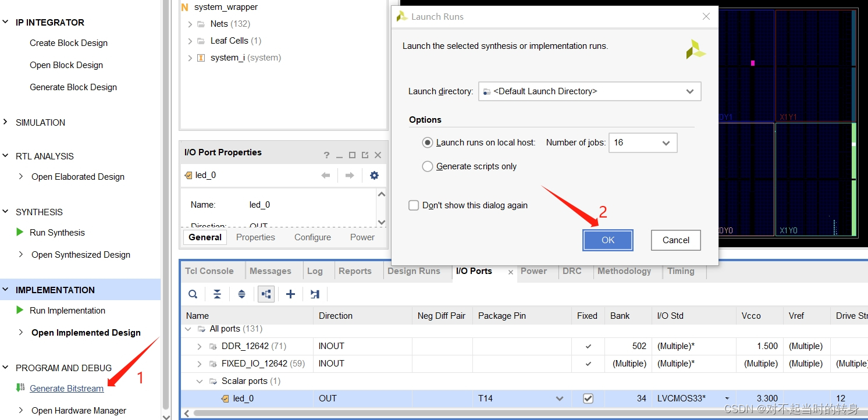
Task: Select the Properties tab in I/O Port Properties
Action: click(255, 237)
